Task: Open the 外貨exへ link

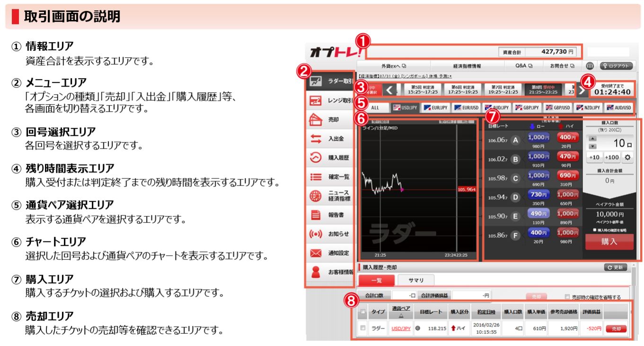Action: 394,66
